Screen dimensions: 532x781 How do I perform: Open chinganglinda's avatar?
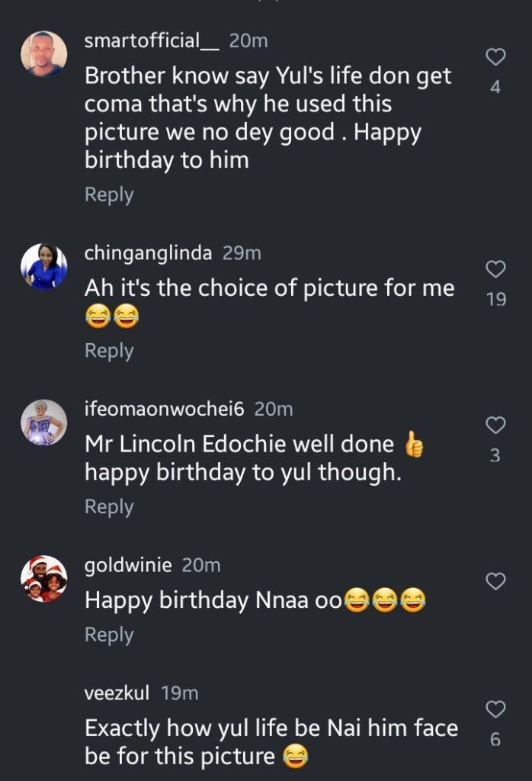click(x=43, y=266)
